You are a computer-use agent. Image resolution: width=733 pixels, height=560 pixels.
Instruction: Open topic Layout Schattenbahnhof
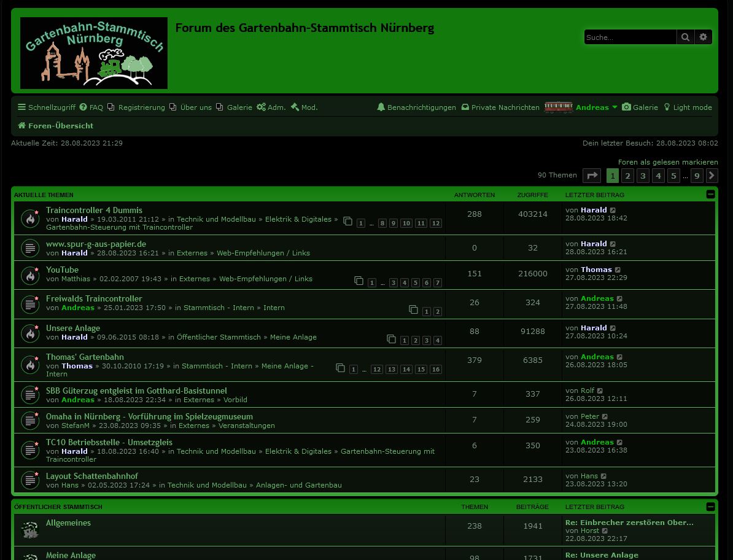pos(92,476)
